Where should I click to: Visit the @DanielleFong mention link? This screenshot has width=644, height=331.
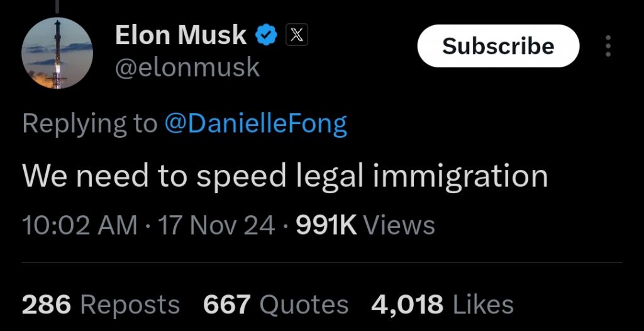[x=255, y=124]
